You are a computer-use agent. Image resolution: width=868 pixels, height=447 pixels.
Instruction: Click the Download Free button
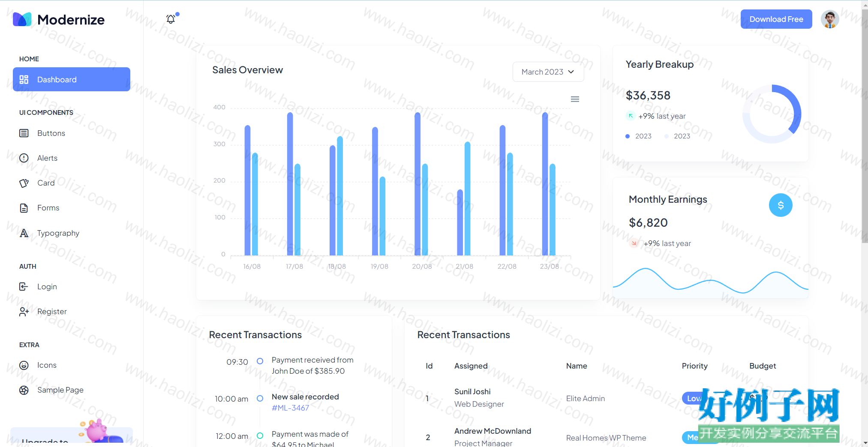click(x=776, y=19)
